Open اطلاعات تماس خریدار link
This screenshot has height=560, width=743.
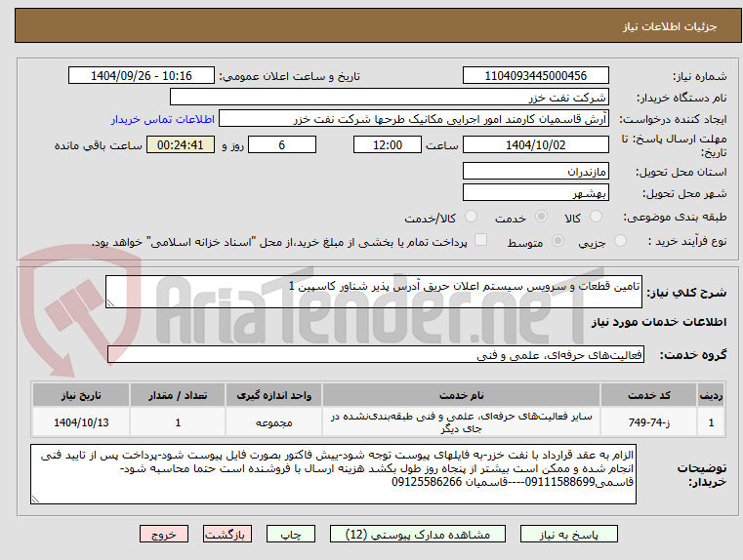[x=162, y=119]
